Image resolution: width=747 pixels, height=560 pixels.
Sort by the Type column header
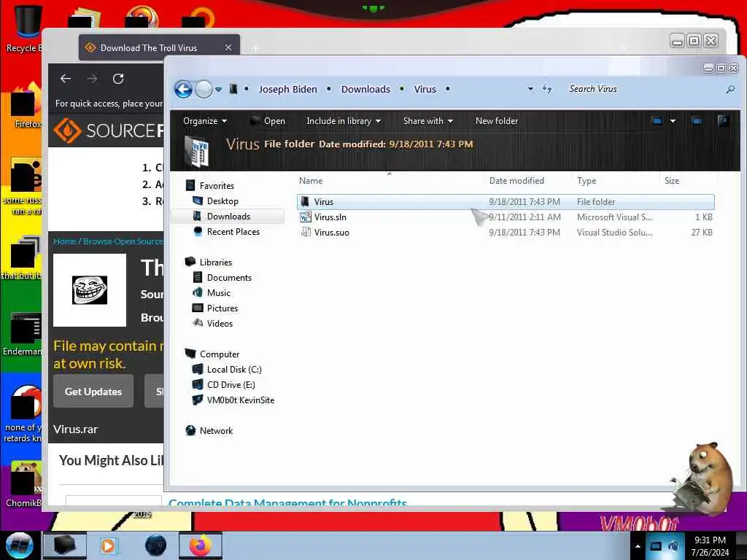616,181
